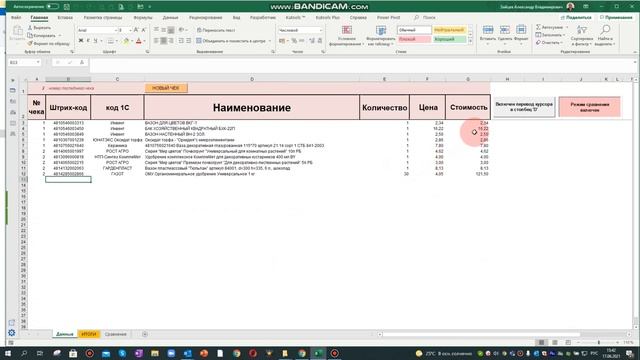This screenshot has width=640, height=360.
Task: Click the cursor transfer to column D button
Action: tap(524, 107)
